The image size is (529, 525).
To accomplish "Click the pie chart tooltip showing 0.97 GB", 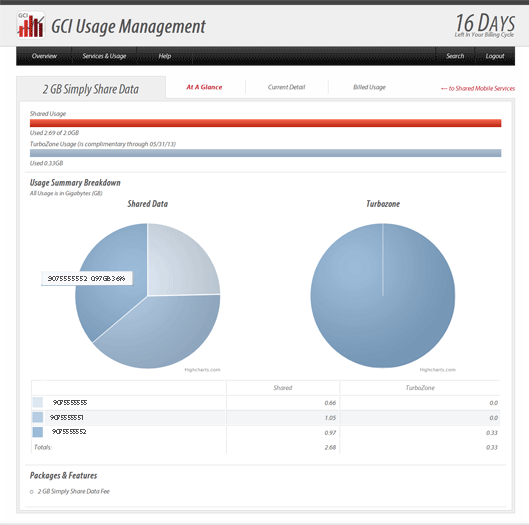I will point(86,278).
